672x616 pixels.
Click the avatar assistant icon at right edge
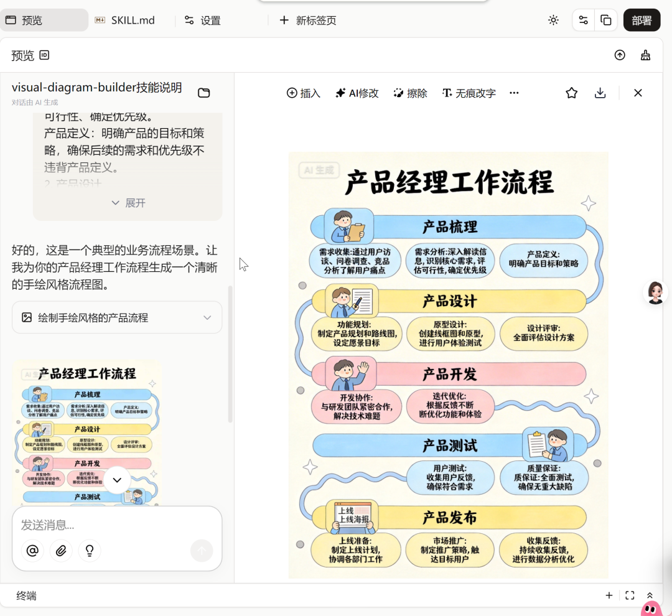click(655, 292)
